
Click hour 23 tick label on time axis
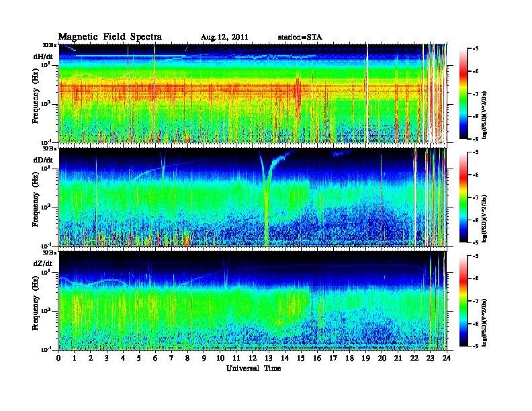[x=431, y=358]
